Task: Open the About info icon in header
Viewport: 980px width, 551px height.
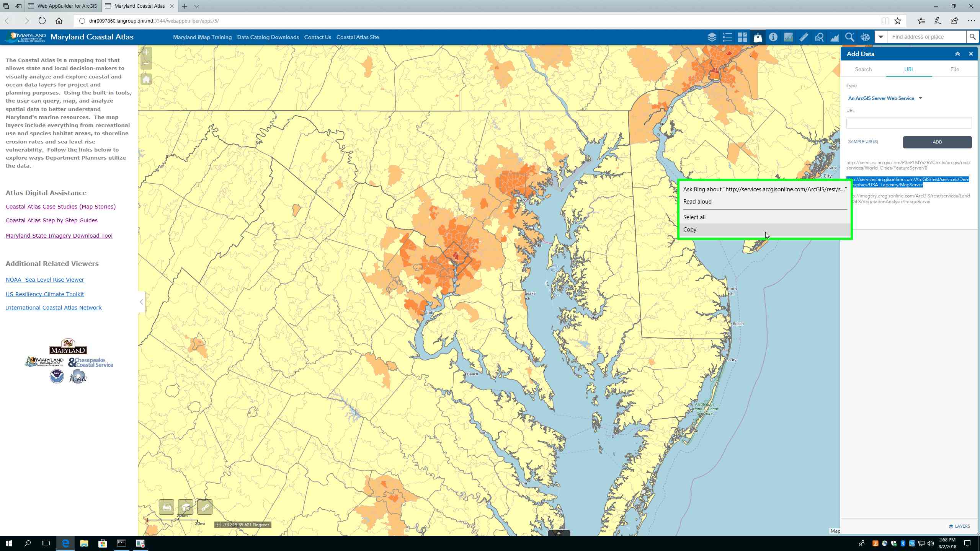Action: click(x=773, y=37)
